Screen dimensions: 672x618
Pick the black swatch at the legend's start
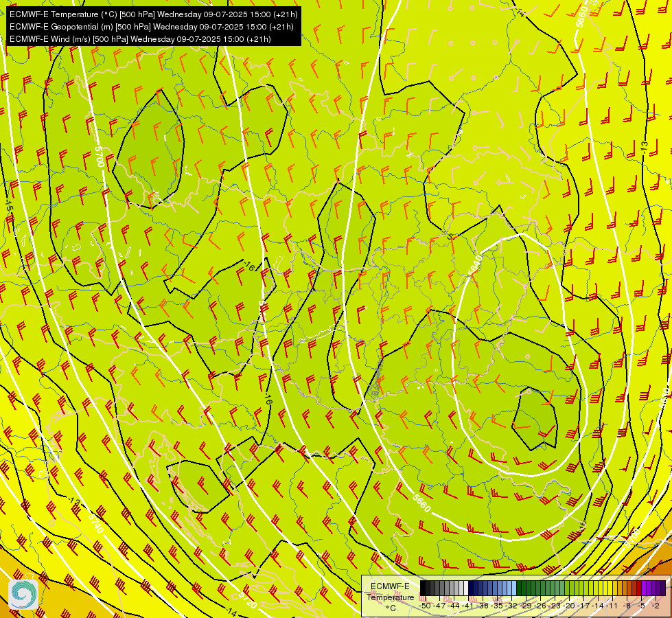point(423,588)
